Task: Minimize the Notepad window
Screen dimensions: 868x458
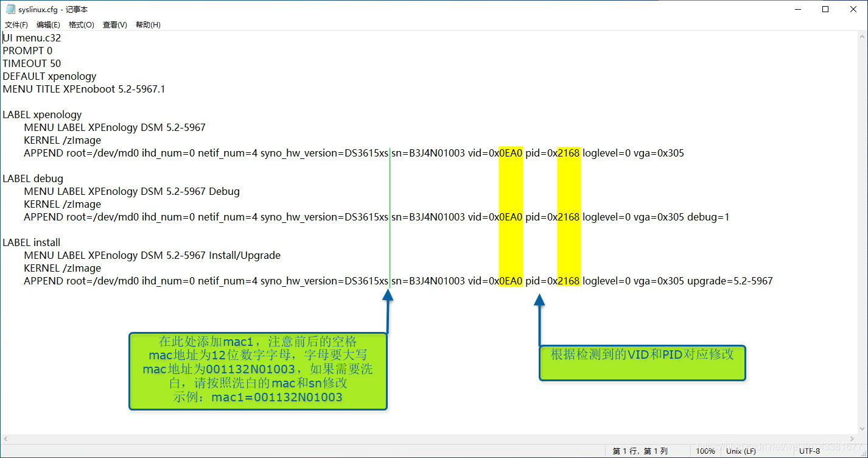Action: [x=797, y=9]
